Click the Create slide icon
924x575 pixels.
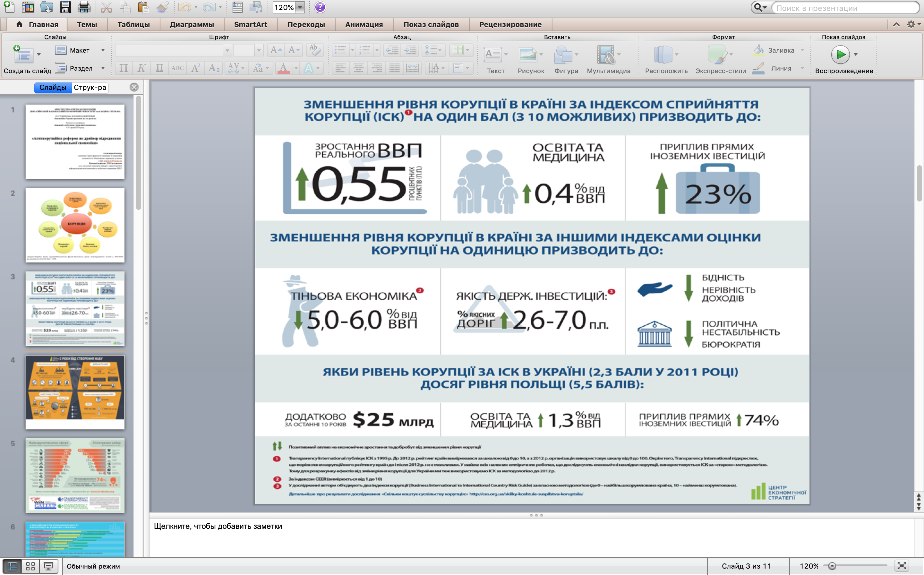(x=23, y=54)
